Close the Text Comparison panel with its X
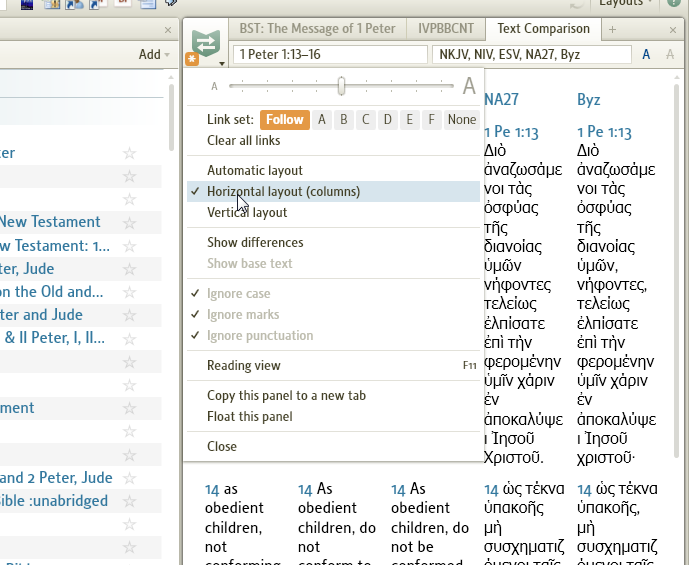Viewport: 689px width, 565px height. [673, 30]
